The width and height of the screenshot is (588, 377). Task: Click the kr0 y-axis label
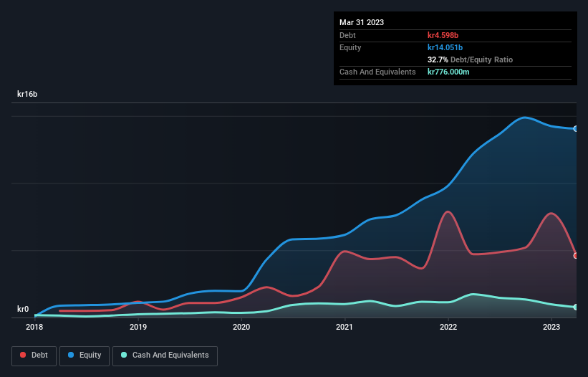tap(23, 309)
